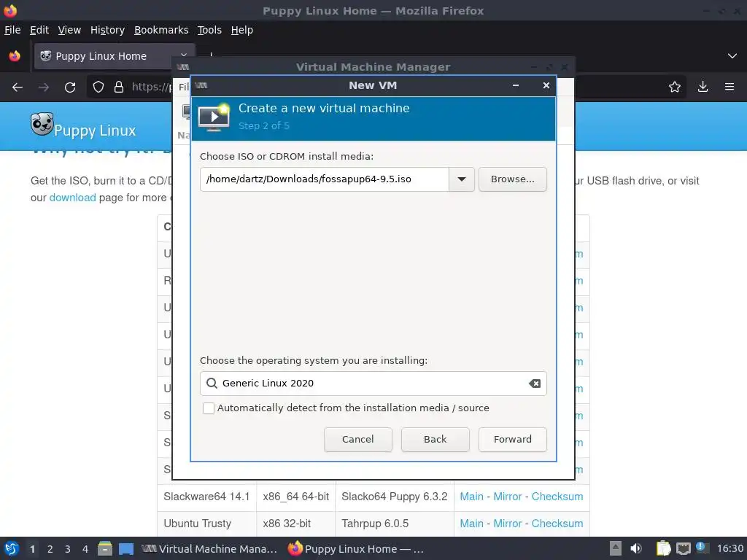
Task: Open Mirror link for Slacko64 Puppy 6.3.2
Action: pos(508,497)
